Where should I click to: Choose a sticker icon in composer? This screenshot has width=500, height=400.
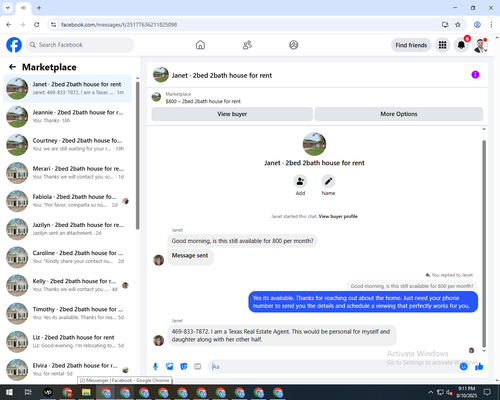click(x=184, y=367)
